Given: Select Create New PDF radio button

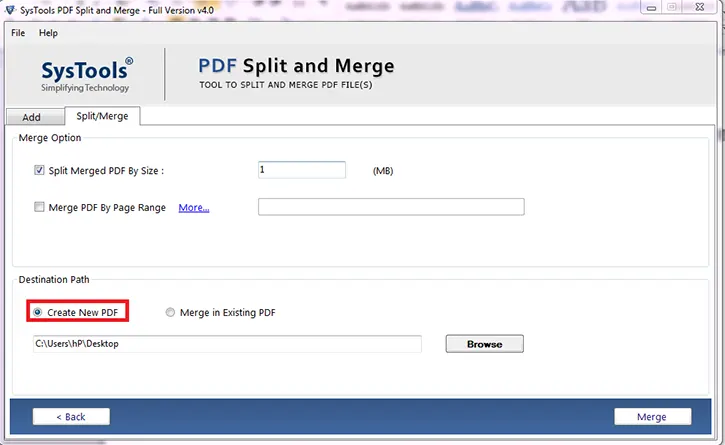Looking at the screenshot, I should [38, 312].
